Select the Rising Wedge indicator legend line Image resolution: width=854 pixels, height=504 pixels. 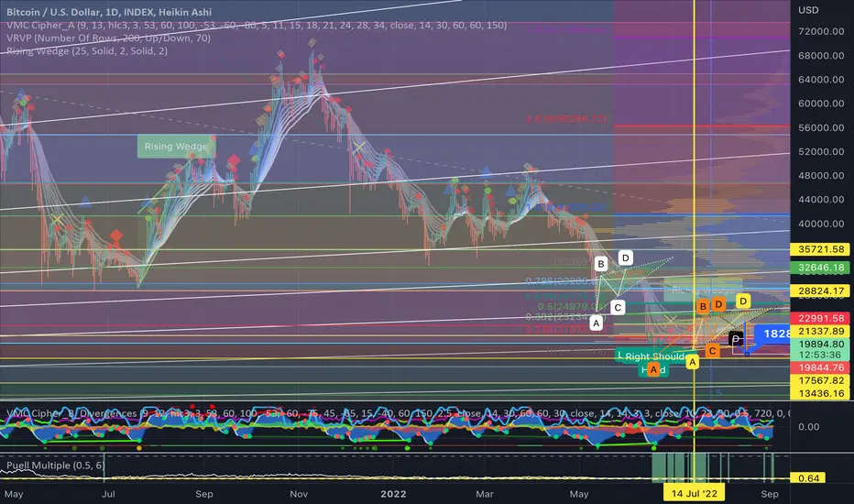pos(87,51)
